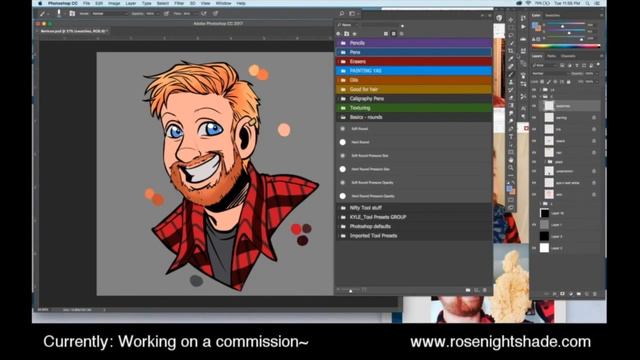Open the File menu

click(87, 3)
